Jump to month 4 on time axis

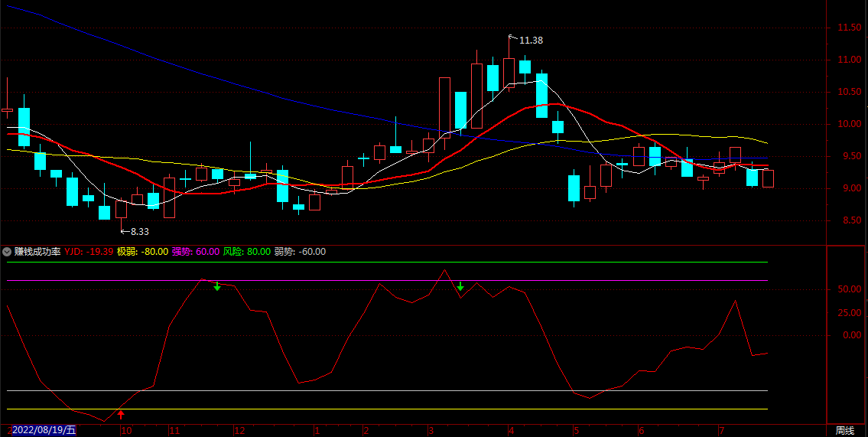coord(511,431)
